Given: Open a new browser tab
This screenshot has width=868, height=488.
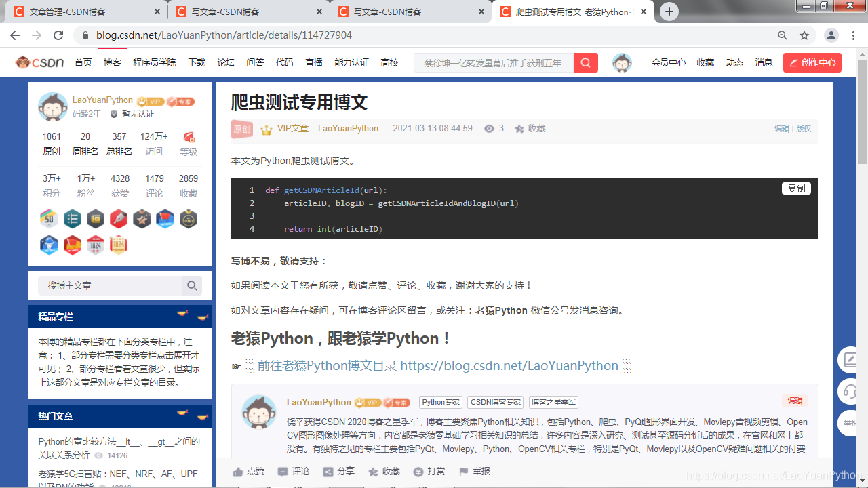Looking at the screenshot, I should point(669,12).
